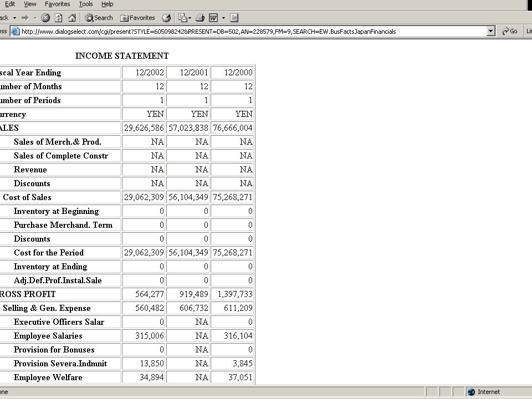This screenshot has height=399, width=532.
Task: Click the Go button
Action: [x=510, y=31]
